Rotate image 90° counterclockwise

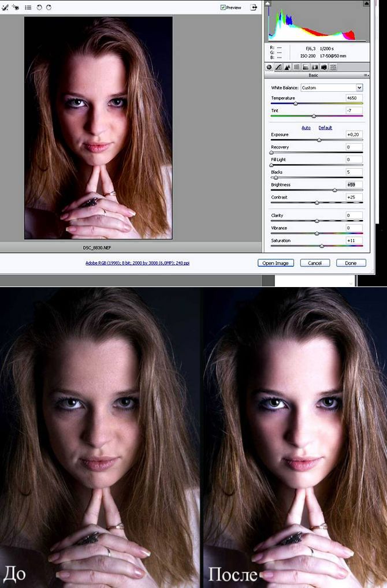[39, 7]
